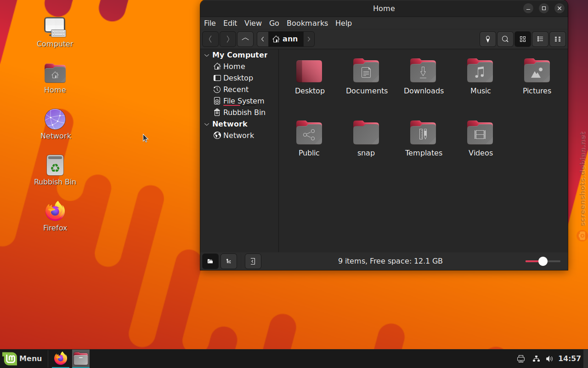Image resolution: width=588 pixels, height=368 pixels.
Task: Click the path bar left chevron
Action: coord(263,39)
